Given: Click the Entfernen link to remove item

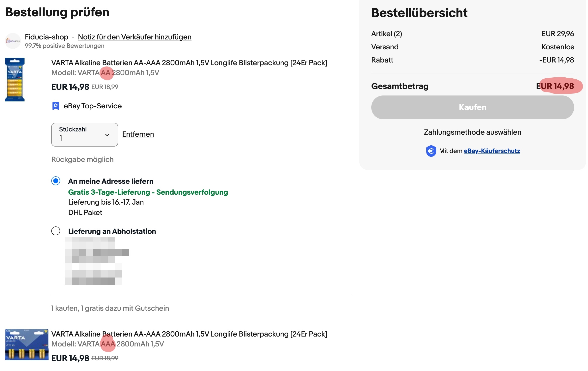Looking at the screenshot, I should click(x=138, y=134).
